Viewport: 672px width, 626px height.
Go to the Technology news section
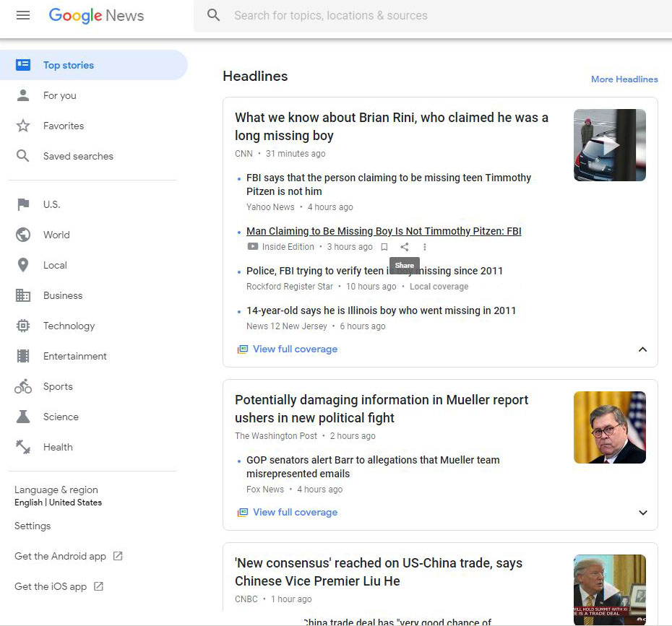pyautogui.click(x=69, y=326)
